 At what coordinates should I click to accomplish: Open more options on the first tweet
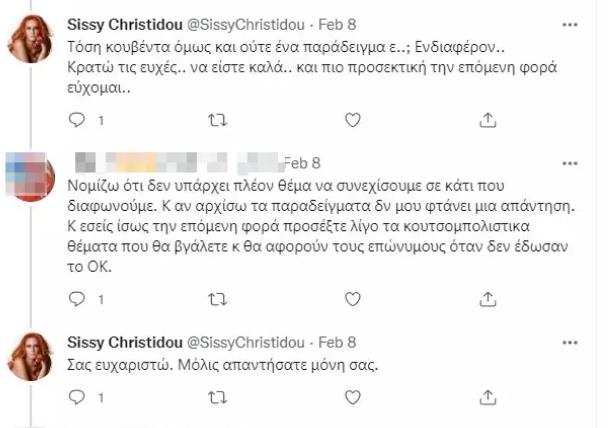[570, 25]
